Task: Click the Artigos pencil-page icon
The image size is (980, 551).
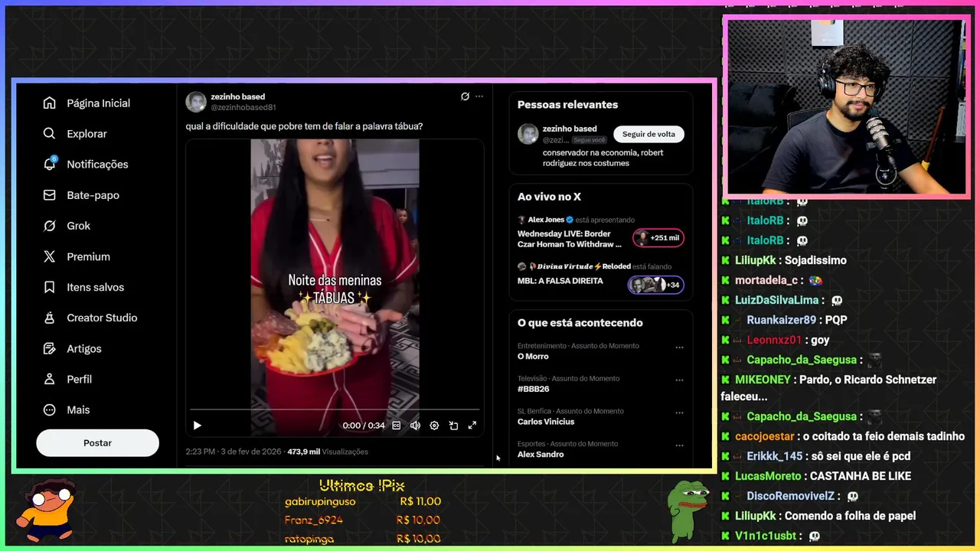Action: coord(50,348)
